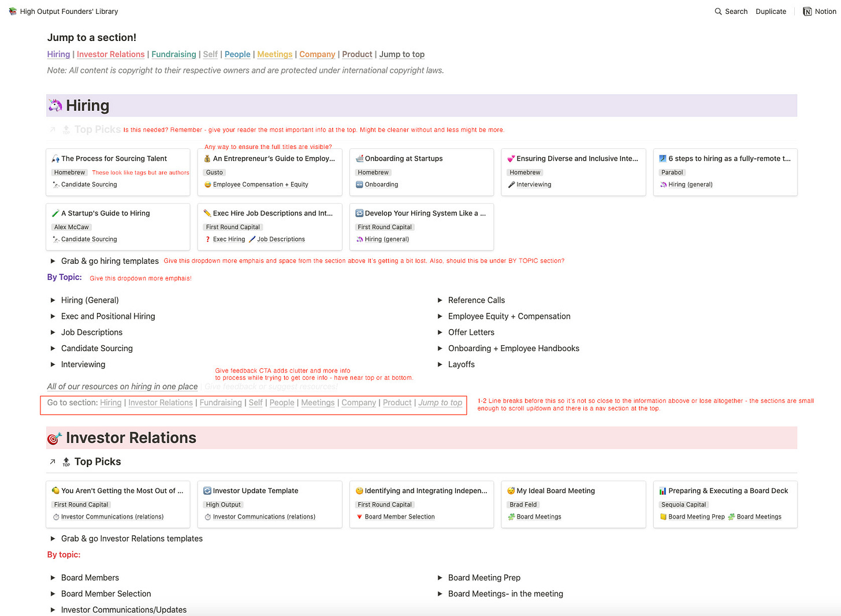The image size is (841, 616).
Task: Expand the Board Member Selection toggle
Action: 53,594
